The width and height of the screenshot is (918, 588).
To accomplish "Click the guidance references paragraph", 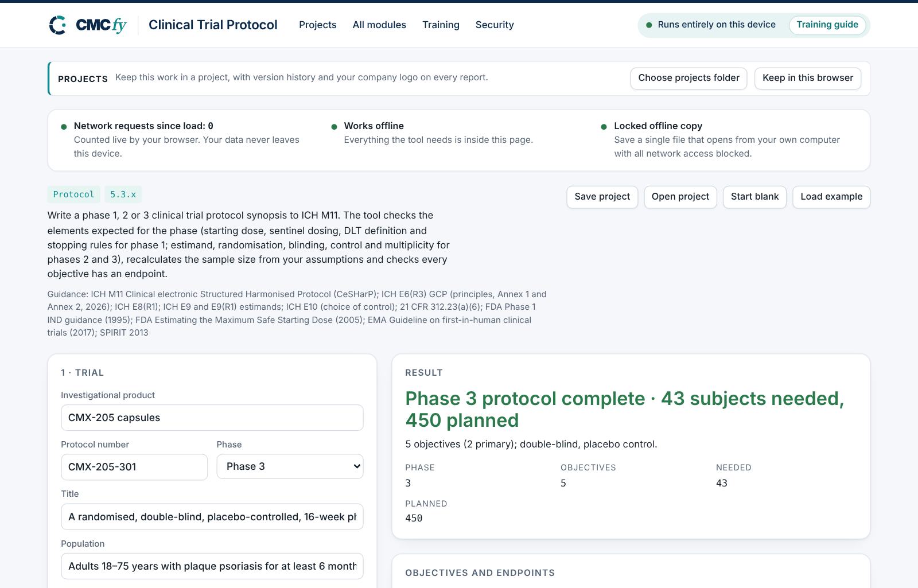I will (x=297, y=313).
